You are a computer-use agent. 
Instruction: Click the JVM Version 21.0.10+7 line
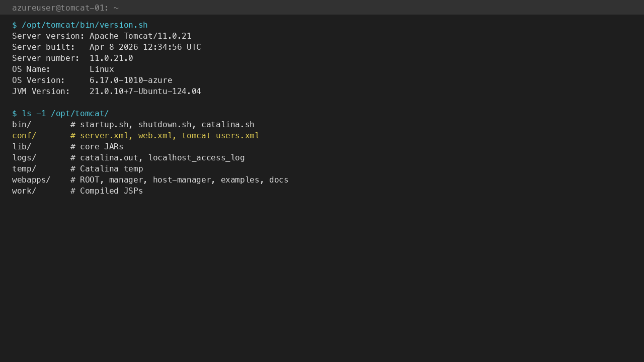[x=107, y=92]
